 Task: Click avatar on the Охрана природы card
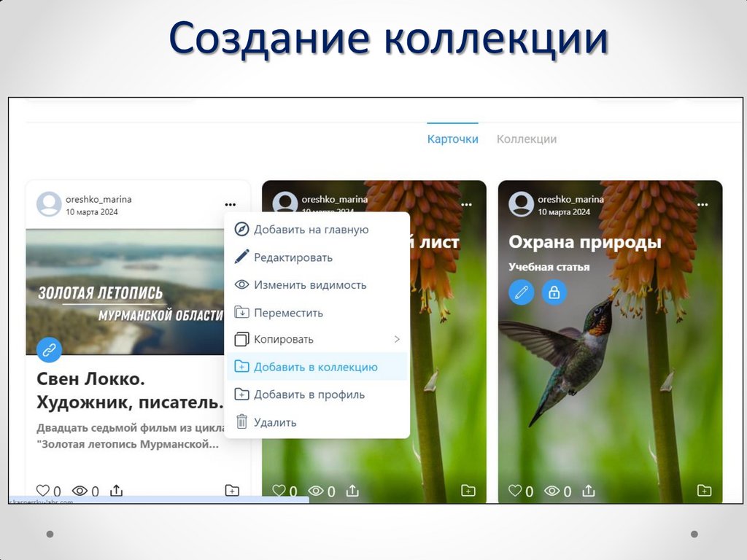tap(521, 204)
